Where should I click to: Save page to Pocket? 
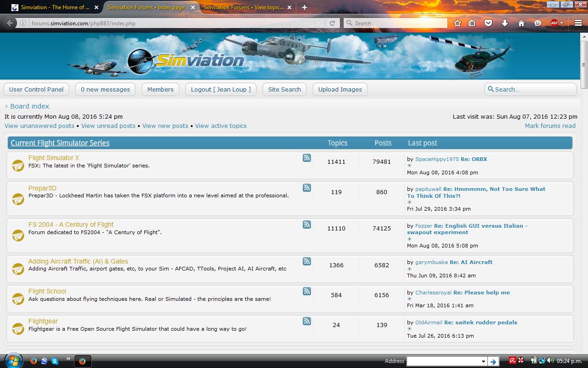488,23
